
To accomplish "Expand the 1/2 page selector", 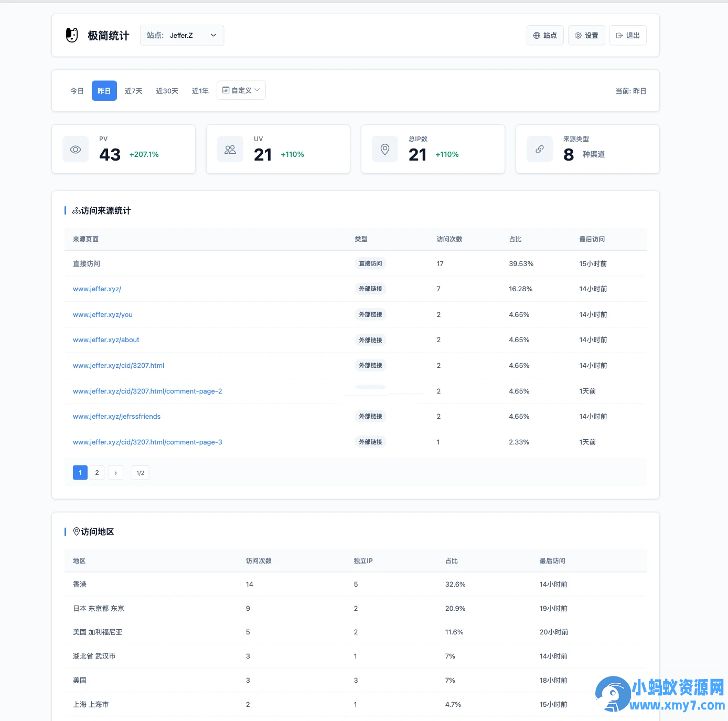I will 140,472.
